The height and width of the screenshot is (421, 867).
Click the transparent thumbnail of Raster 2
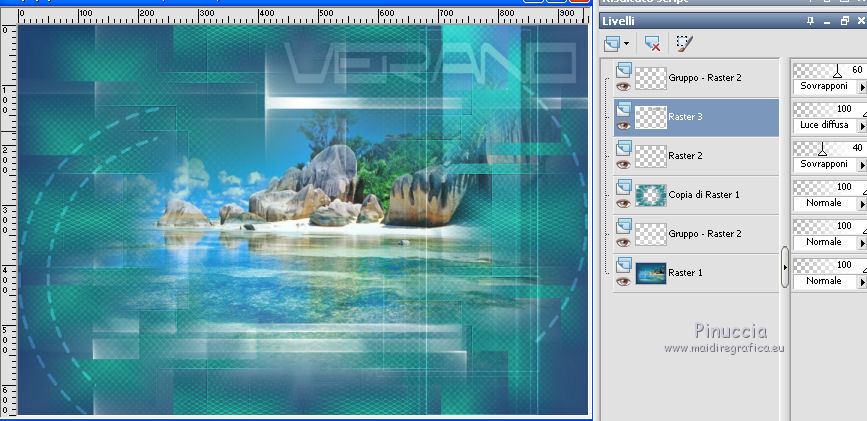651,156
